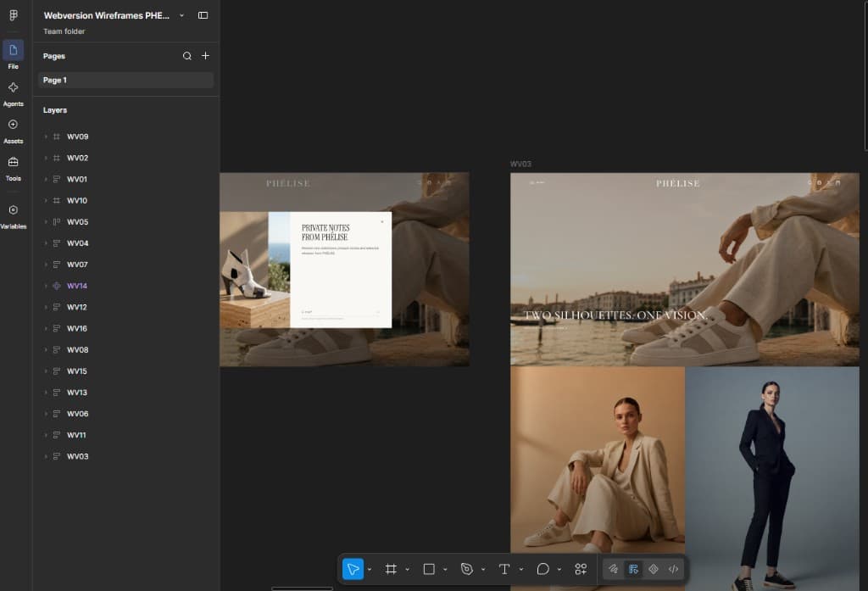The image size is (868, 591).
Task: Switch to Design mode in the toolbar
Action: tap(634, 569)
